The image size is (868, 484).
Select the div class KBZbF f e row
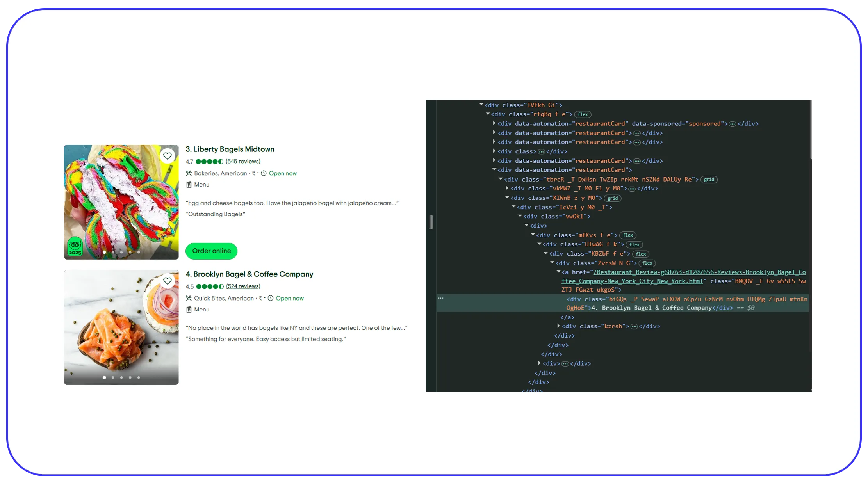(x=590, y=254)
